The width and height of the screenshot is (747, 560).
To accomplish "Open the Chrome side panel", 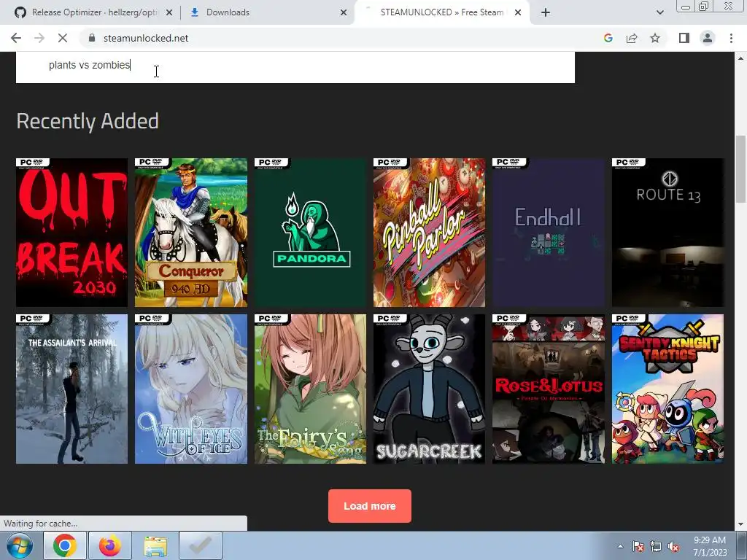I will pos(684,38).
